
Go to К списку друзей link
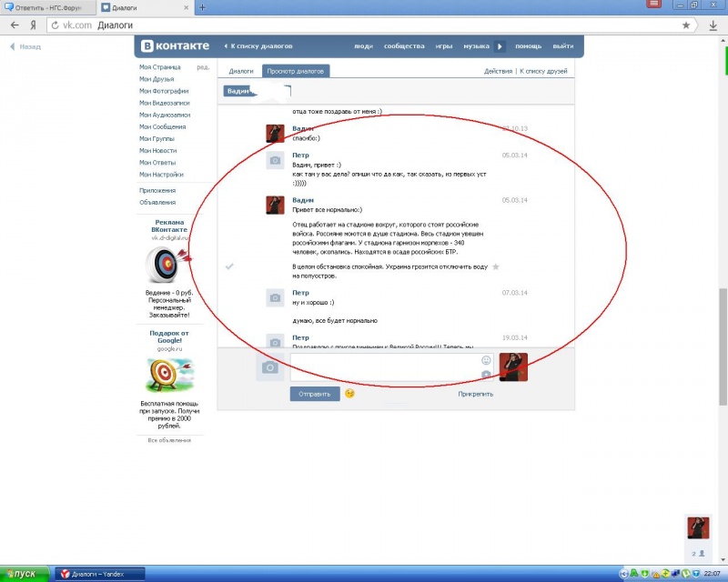point(543,71)
